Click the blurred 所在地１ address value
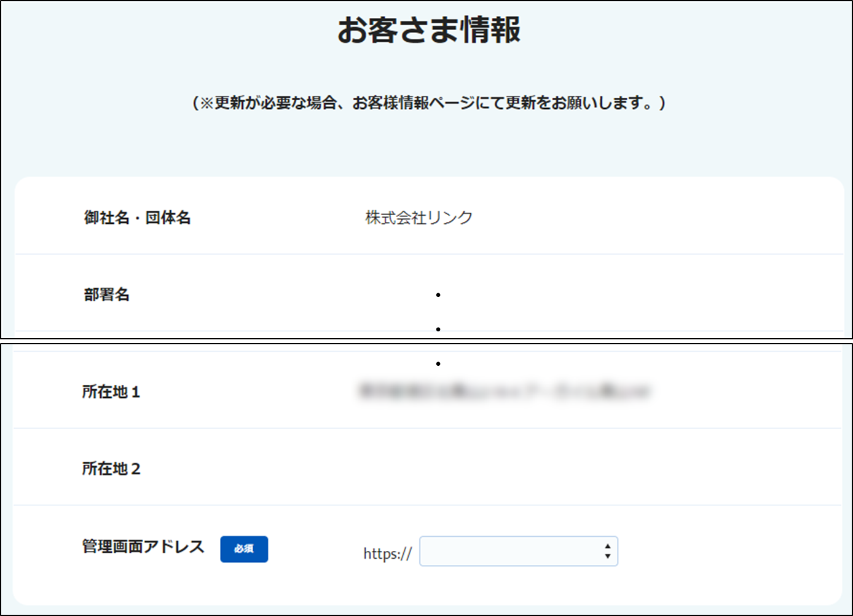This screenshot has width=853, height=616. 504,391
